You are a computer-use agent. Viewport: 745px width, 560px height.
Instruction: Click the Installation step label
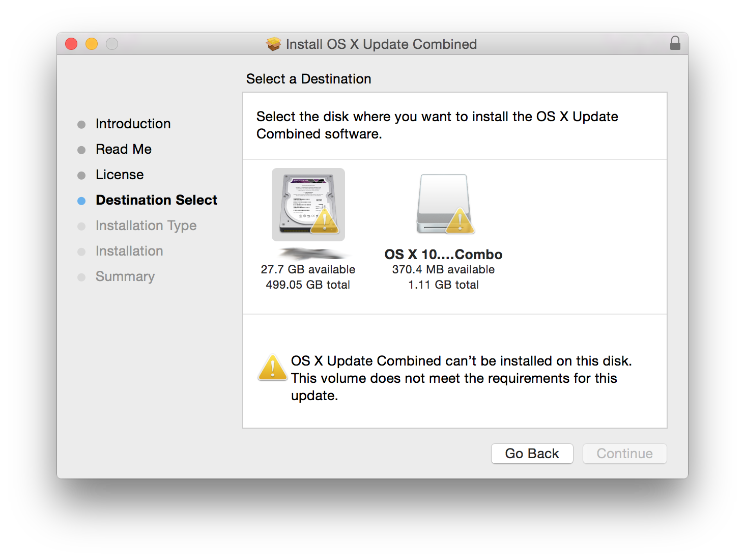[x=129, y=251]
